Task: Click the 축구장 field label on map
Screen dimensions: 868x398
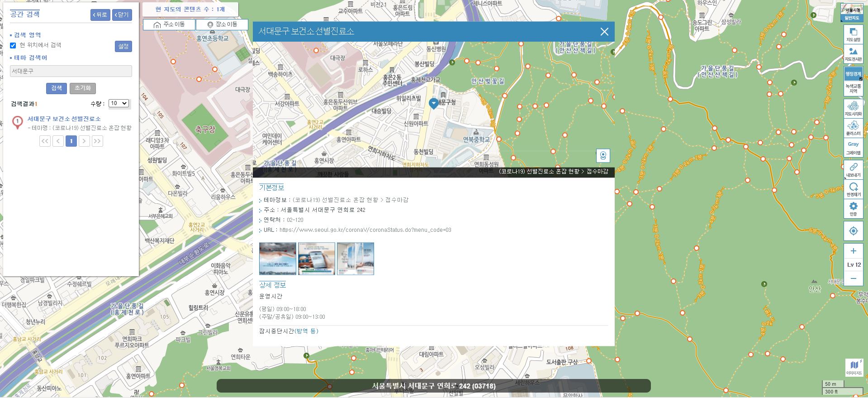Action: (x=205, y=129)
